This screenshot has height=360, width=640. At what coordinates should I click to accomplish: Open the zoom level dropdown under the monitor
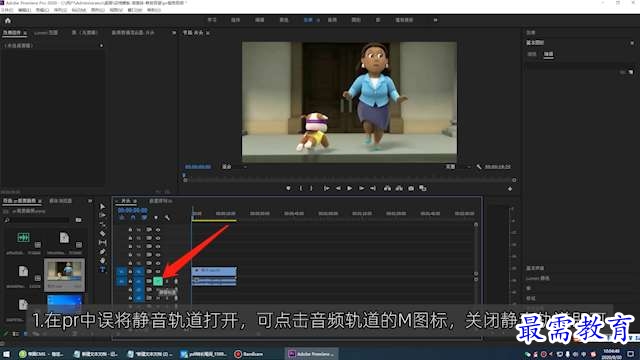(234, 167)
